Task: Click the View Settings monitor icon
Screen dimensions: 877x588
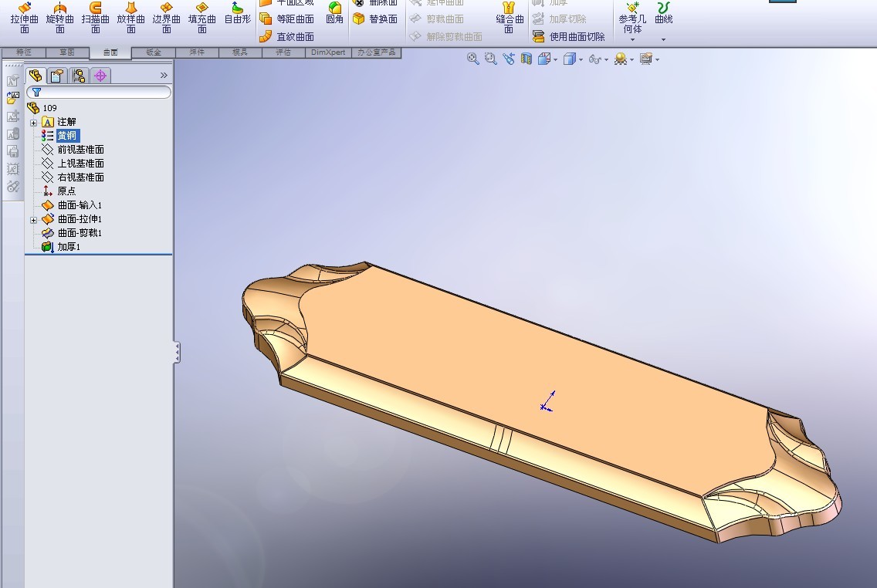Action: (646, 59)
